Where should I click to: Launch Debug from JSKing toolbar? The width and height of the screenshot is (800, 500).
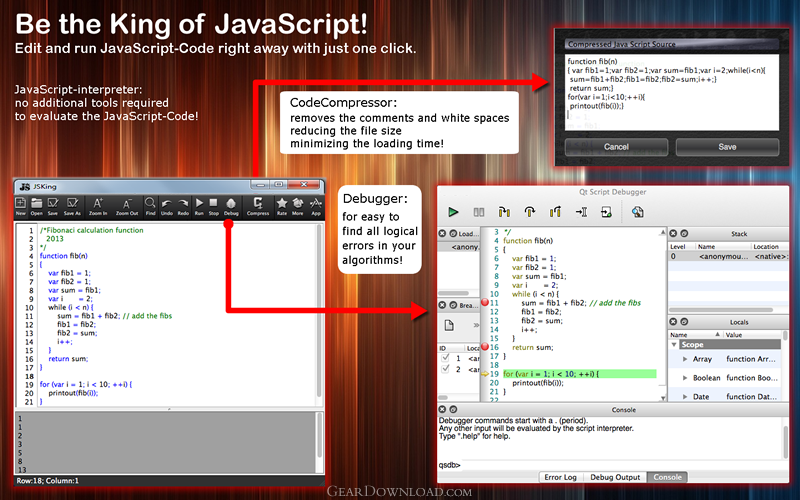pos(231,206)
